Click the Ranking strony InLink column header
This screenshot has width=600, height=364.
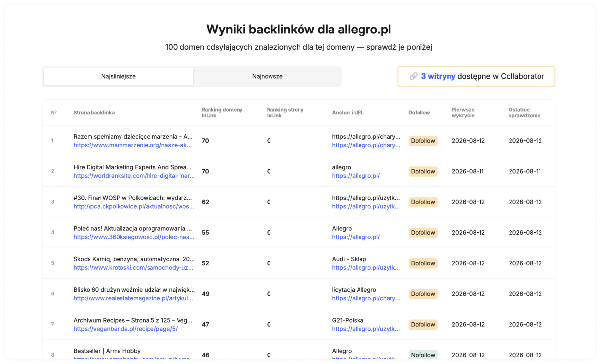click(285, 113)
